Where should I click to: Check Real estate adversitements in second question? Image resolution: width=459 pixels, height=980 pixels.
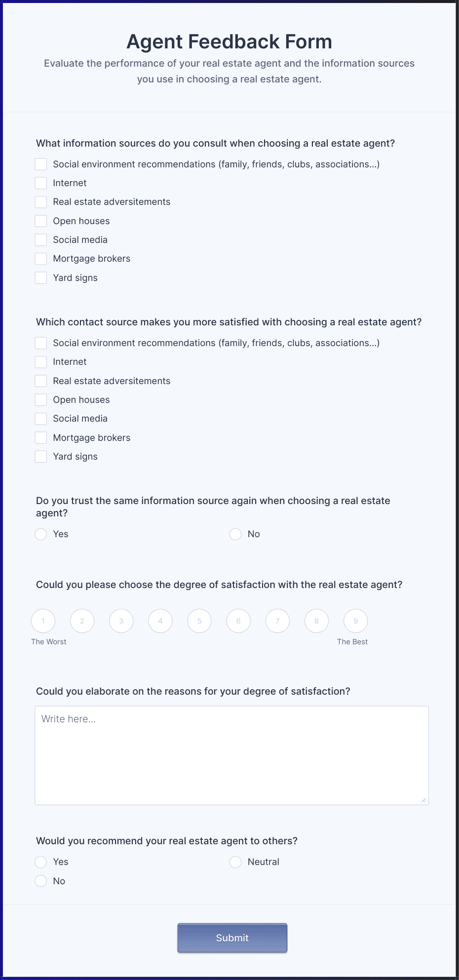coord(41,381)
